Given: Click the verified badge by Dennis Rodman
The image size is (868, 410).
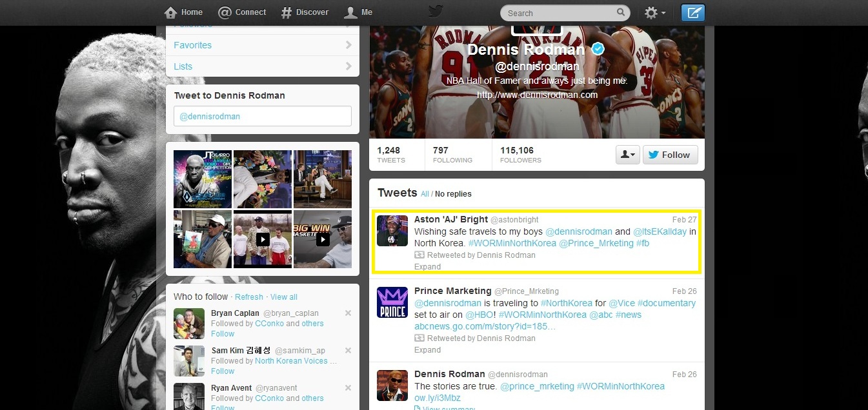Looking at the screenshot, I should point(598,49).
